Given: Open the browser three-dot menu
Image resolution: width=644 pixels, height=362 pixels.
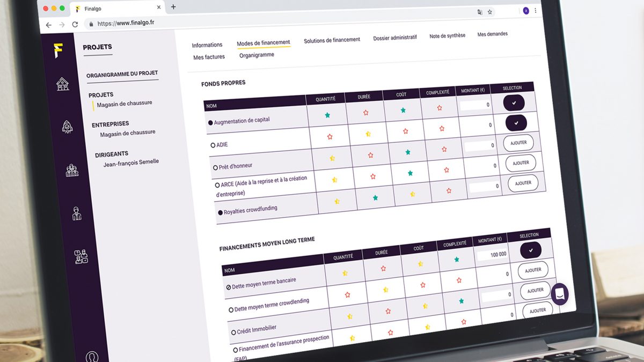Looking at the screenshot, I should pyautogui.click(x=536, y=11).
